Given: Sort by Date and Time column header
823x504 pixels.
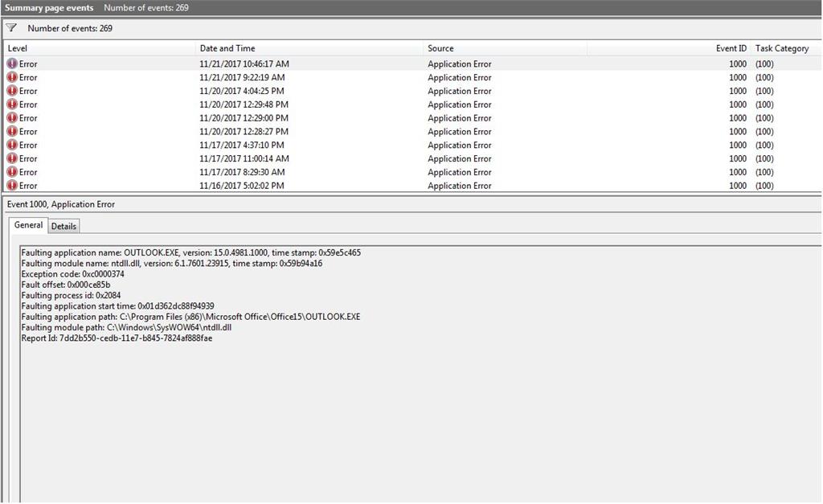Looking at the screenshot, I should tap(309, 48).
